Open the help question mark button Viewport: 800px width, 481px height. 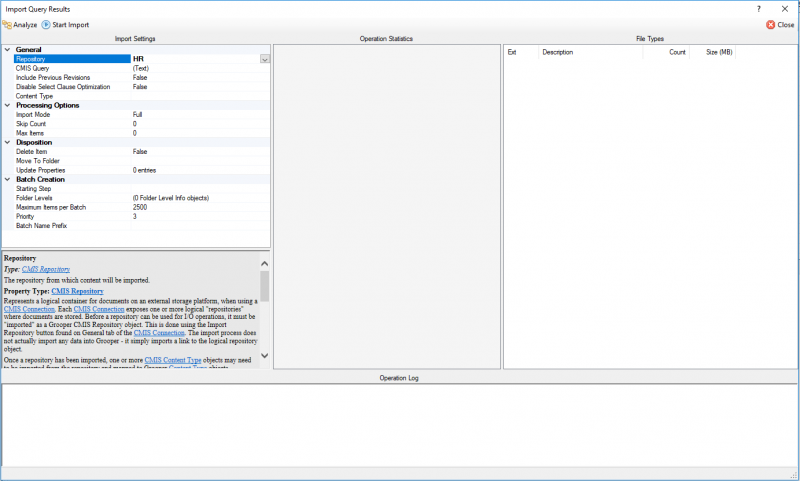(759, 9)
